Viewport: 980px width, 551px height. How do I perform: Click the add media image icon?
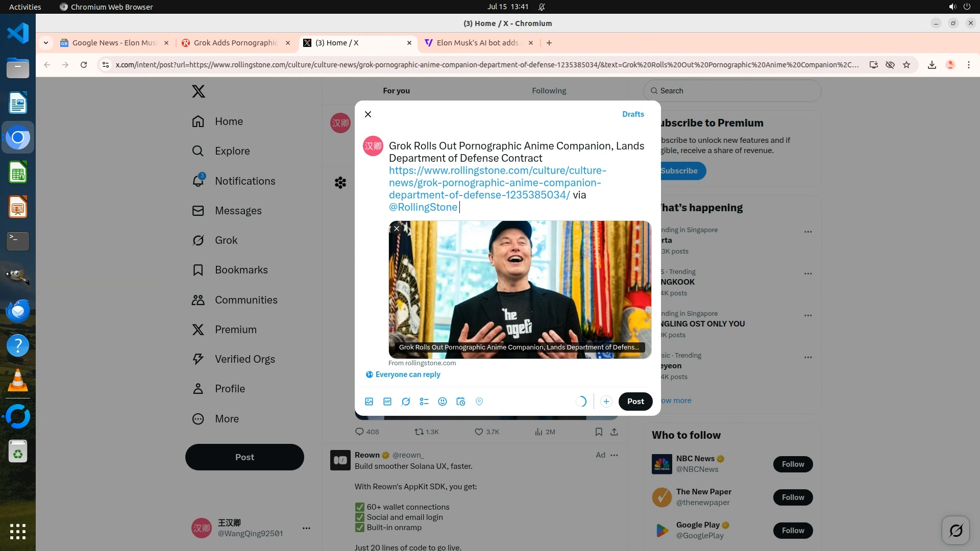click(369, 402)
